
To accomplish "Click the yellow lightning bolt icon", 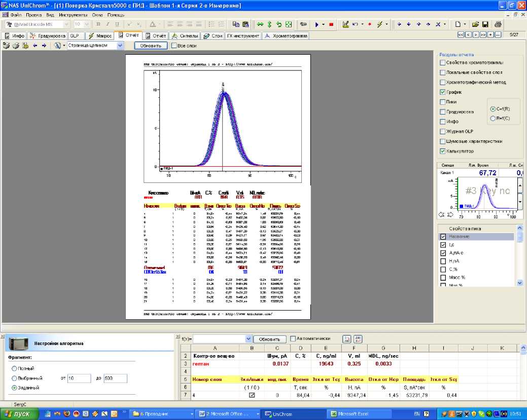I will click(x=380, y=24).
